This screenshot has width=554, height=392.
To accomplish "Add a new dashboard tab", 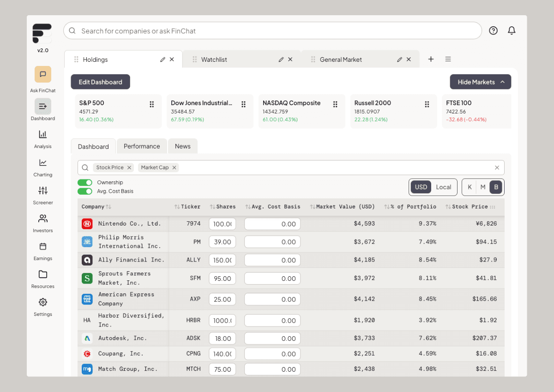I will click(431, 59).
